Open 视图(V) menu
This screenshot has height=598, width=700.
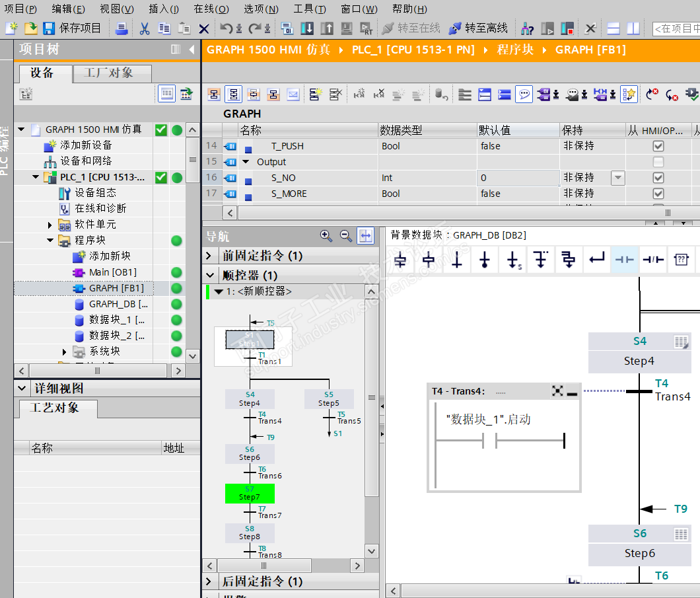[x=116, y=9]
